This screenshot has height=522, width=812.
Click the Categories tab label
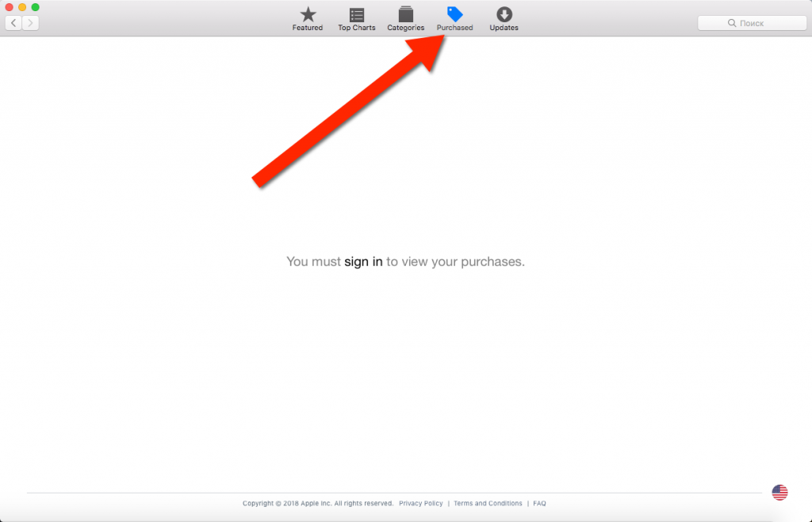pyautogui.click(x=406, y=28)
